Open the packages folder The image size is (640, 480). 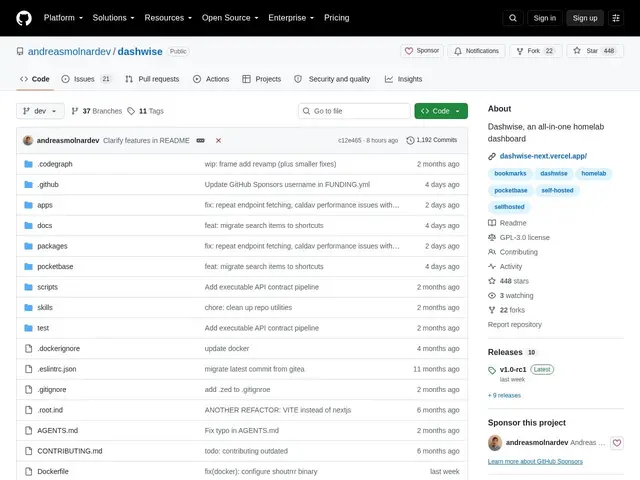(x=52, y=246)
